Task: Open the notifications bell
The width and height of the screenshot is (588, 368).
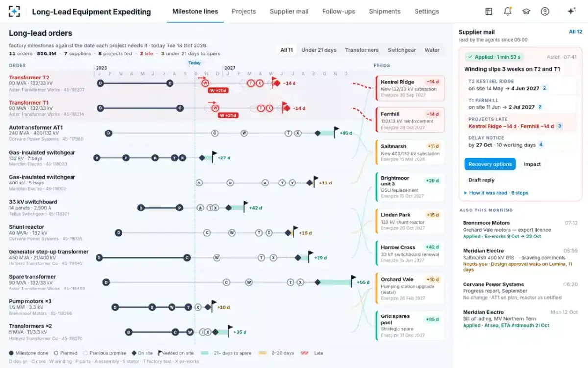Action: pyautogui.click(x=508, y=11)
